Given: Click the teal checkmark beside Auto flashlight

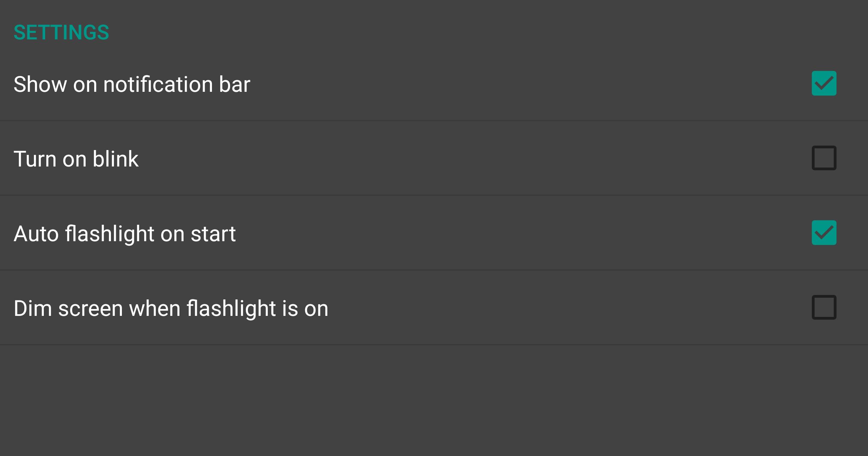Looking at the screenshot, I should [824, 233].
